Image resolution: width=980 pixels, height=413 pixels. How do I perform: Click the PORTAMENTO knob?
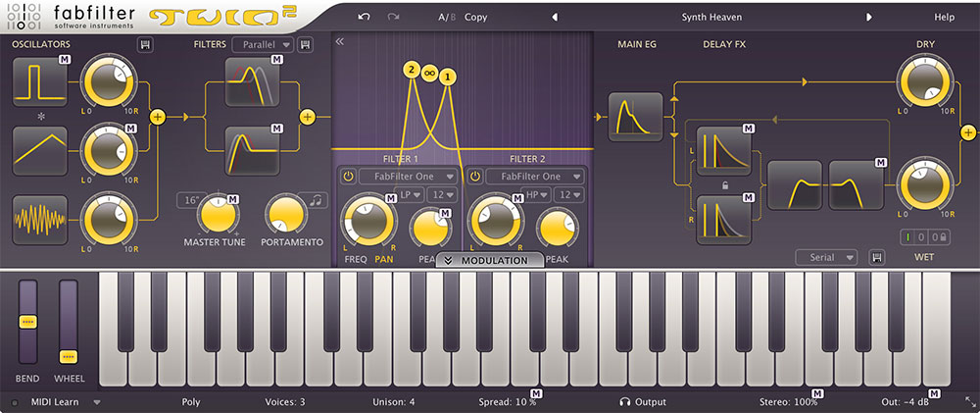click(286, 214)
